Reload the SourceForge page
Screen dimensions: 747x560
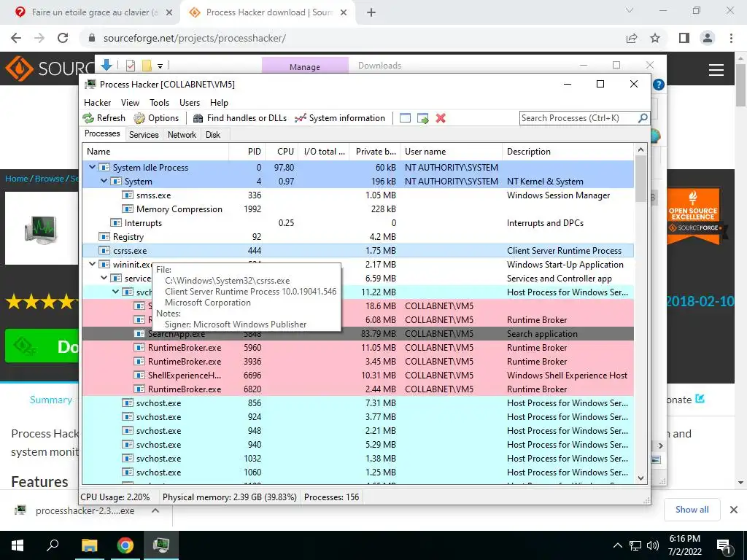pyautogui.click(x=63, y=38)
